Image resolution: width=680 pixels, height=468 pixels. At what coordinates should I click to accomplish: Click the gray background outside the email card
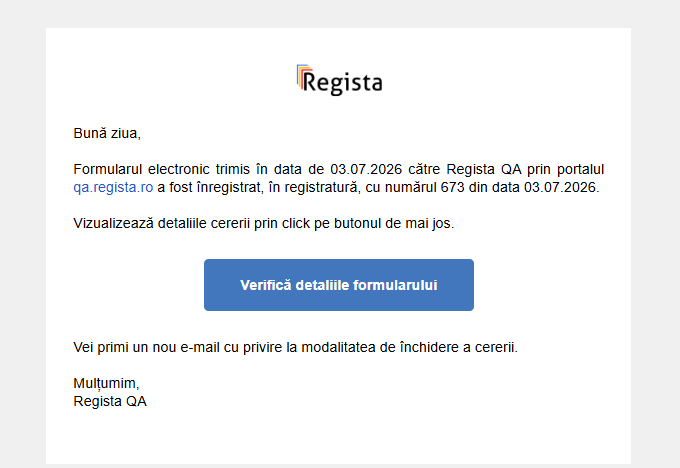pyautogui.click(x=23, y=234)
